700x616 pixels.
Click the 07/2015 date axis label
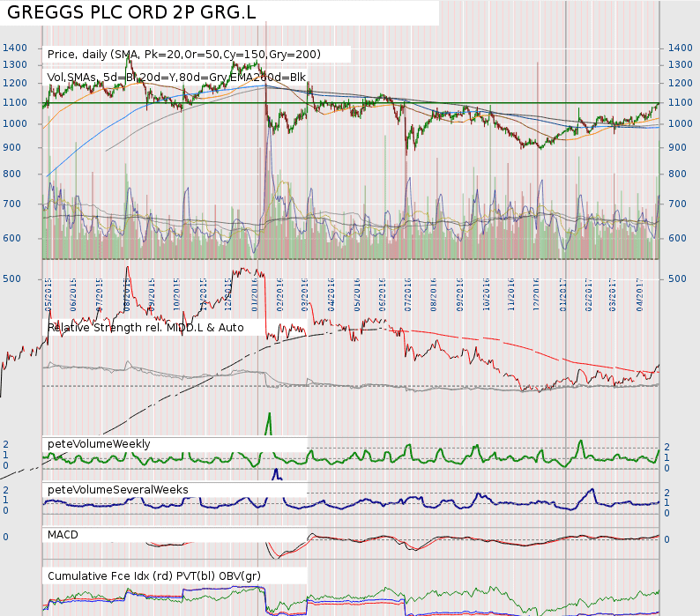[x=99, y=294]
